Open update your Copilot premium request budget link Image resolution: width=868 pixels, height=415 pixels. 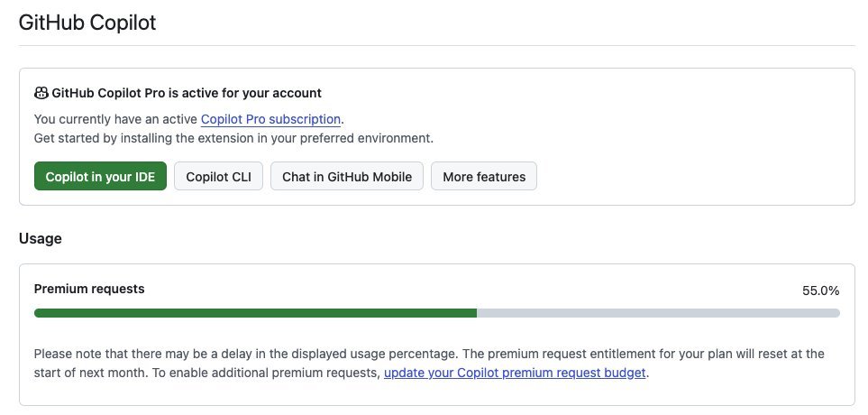click(x=515, y=373)
